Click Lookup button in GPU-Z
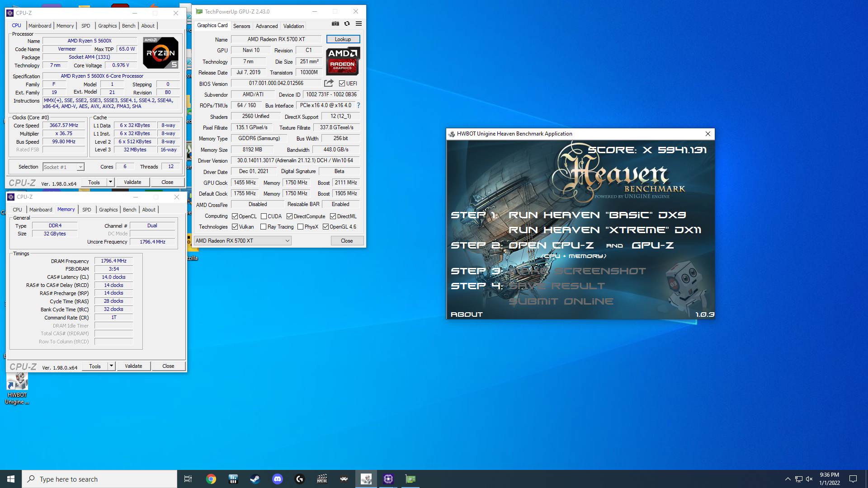This screenshot has width=868, height=488. point(343,39)
